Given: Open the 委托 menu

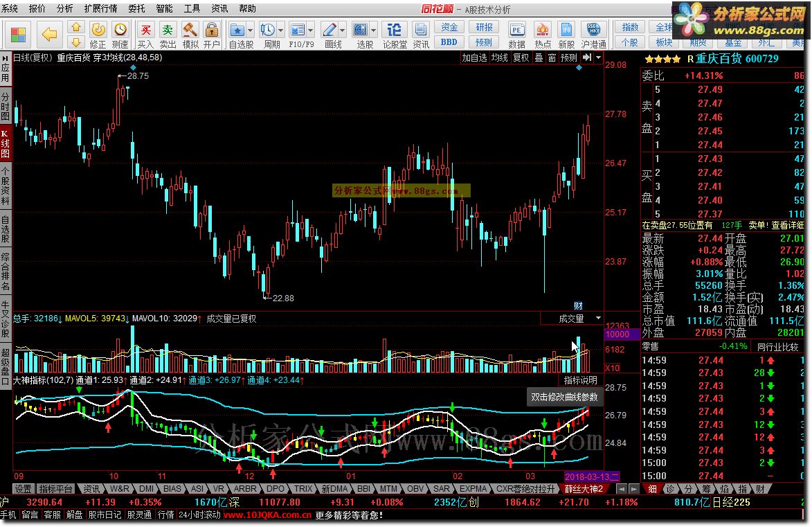Looking at the screenshot, I should 136,8.
